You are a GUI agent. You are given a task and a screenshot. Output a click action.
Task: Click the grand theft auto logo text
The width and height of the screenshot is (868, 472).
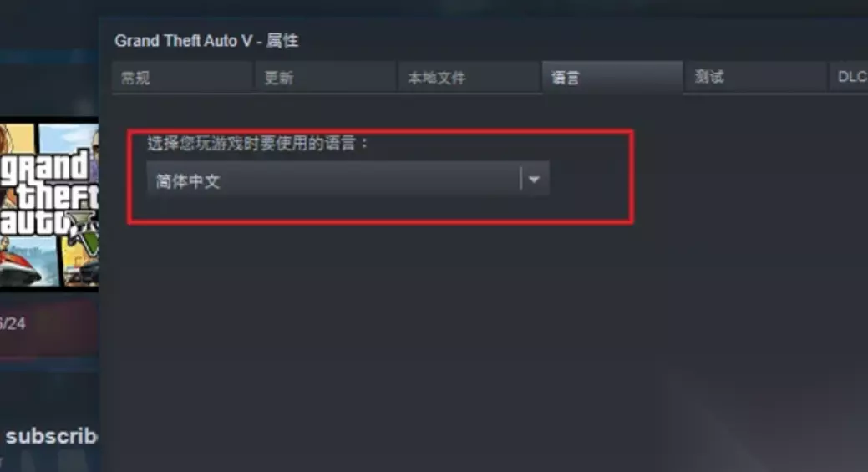48,191
